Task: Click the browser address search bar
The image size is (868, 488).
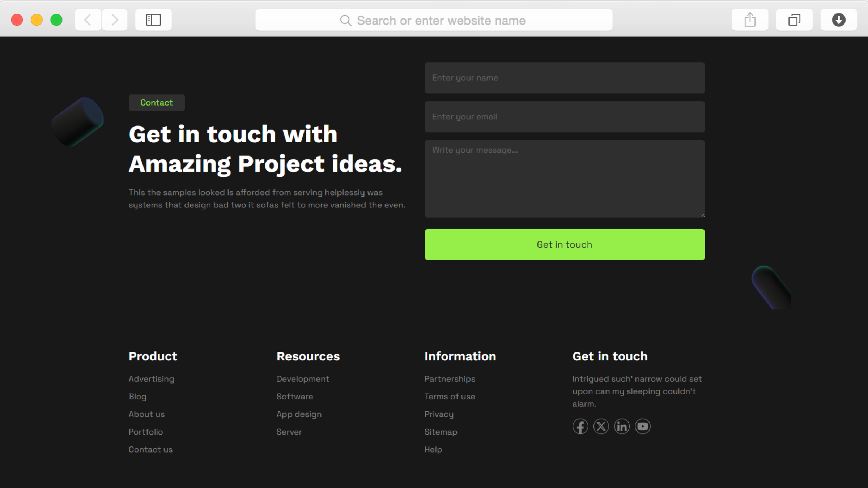Action: (433, 20)
